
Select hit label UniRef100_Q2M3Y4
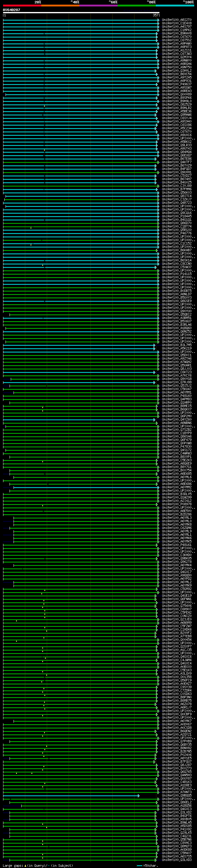[177, 57]
